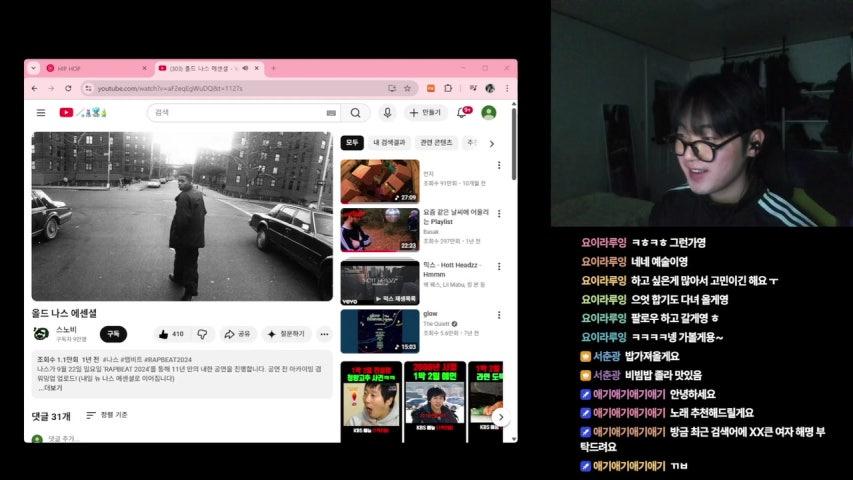Mute the tab via speaker icon
853x480 pixels.
click(x=244, y=68)
